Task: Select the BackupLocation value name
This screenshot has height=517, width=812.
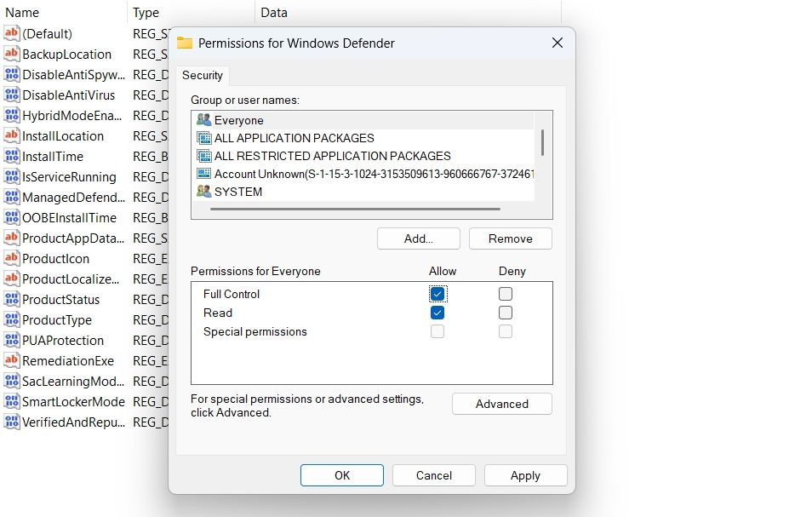Action: 66,55
